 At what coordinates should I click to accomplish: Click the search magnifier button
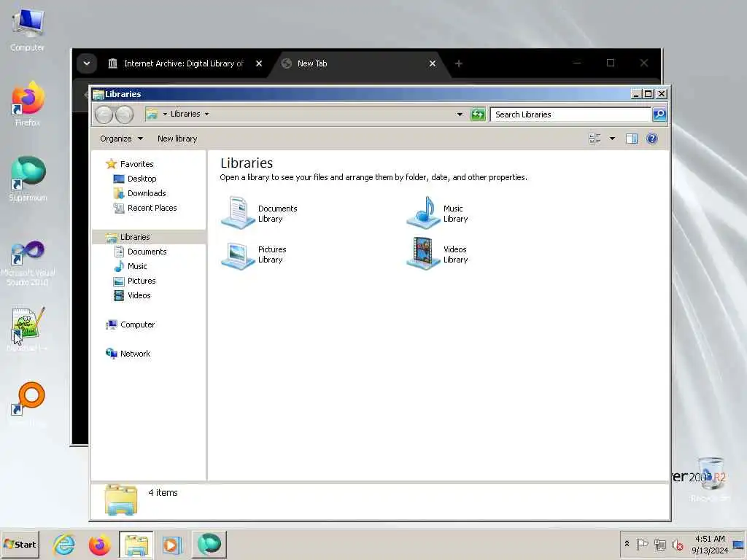659,114
